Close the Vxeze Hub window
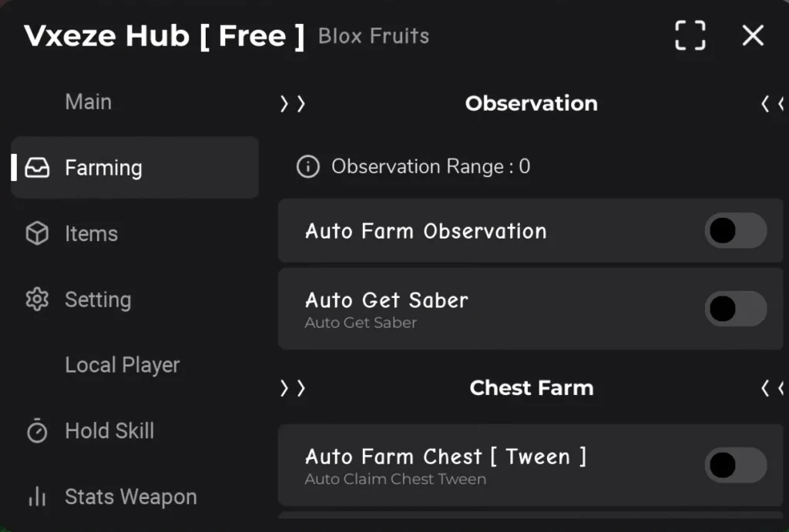The width and height of the screenshot is (789, 532). (752, 35)
